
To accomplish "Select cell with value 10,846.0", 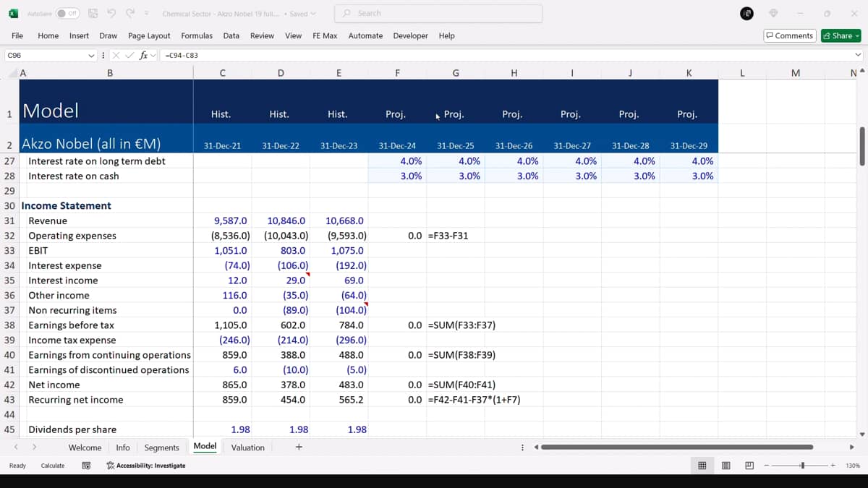I will pyautogui.click(x=281, y=221).
